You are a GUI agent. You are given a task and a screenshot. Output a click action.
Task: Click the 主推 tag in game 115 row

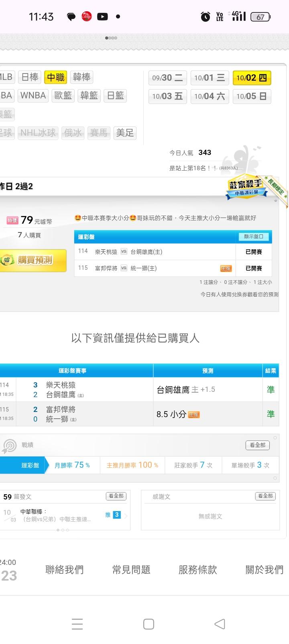coord(226,268)
